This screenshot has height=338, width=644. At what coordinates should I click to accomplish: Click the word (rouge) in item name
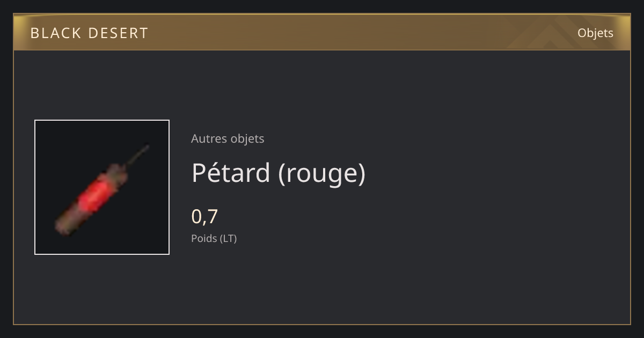pos(322,174)
